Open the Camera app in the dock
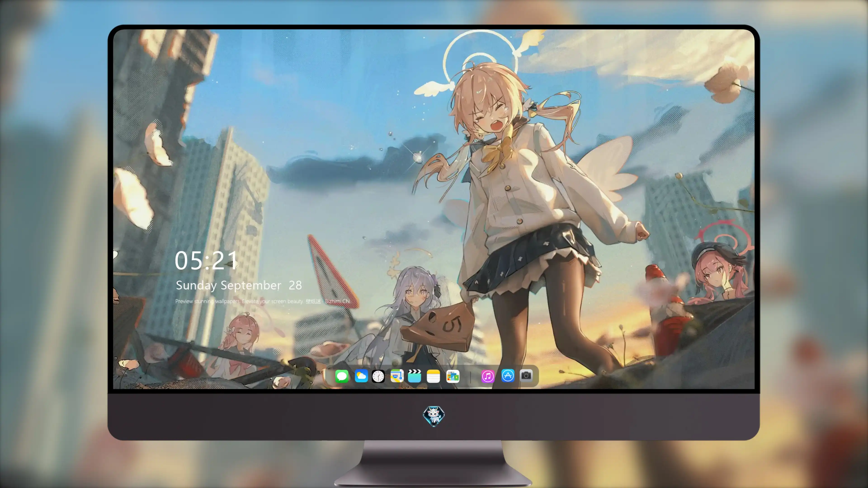The image size is (868, 488). point(526,375)
